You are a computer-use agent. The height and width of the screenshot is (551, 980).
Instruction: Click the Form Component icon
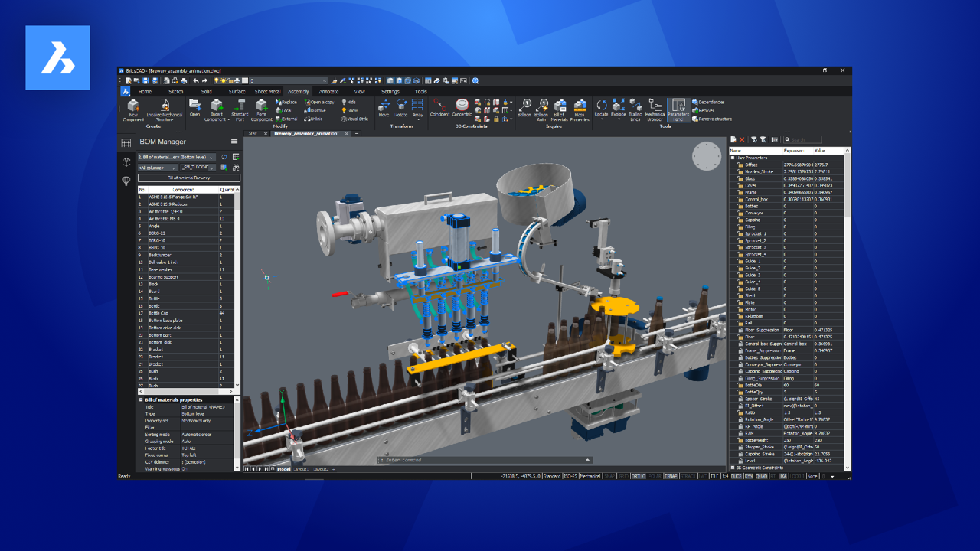click(262, 109)
